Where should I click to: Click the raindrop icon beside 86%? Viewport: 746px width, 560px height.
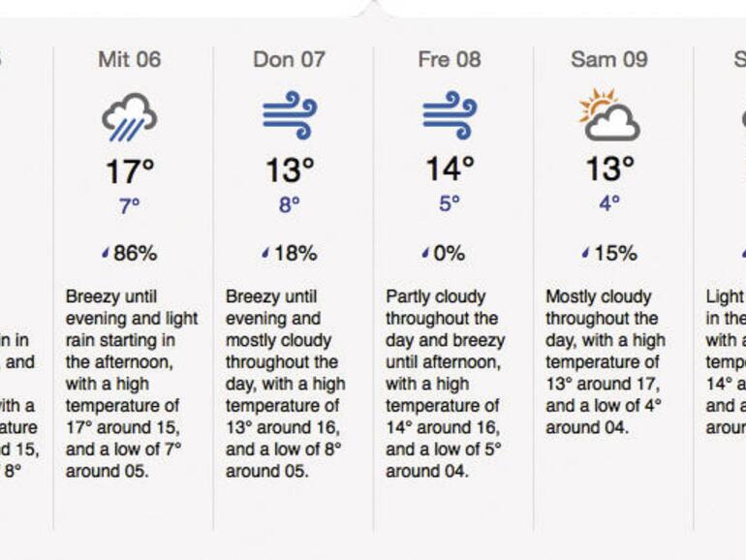click(x=106, y=254)
